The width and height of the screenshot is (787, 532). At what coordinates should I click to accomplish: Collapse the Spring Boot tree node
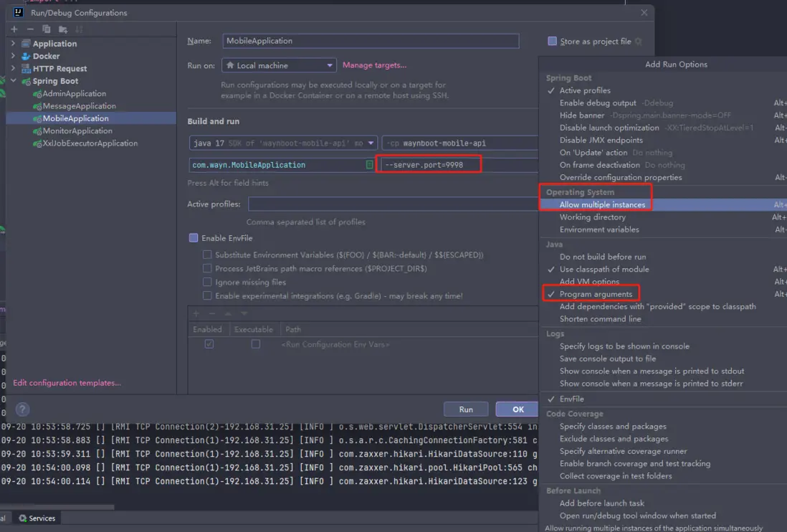tap(13, 81)
